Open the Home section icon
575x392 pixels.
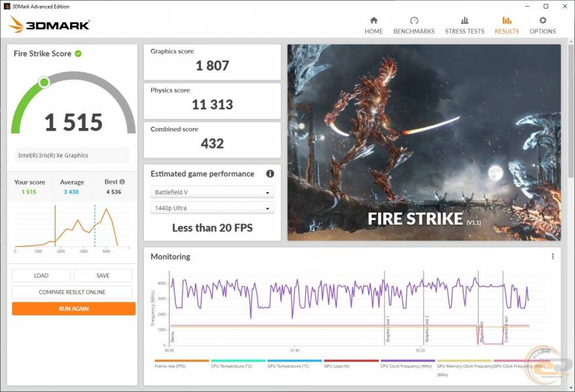374,20
